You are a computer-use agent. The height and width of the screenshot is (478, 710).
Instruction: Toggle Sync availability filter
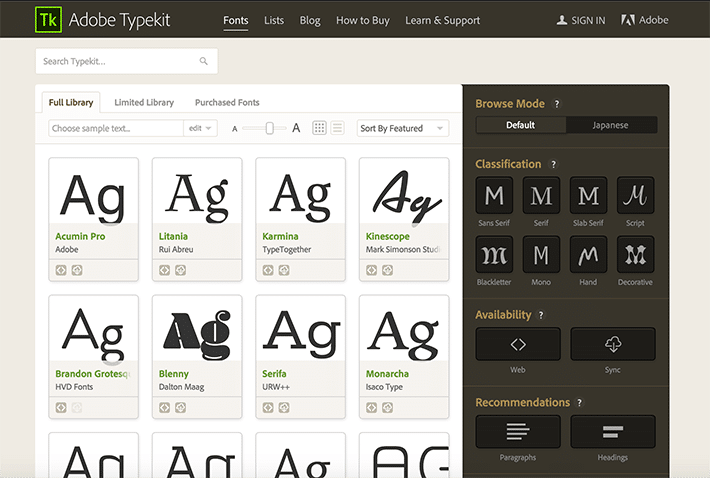pos(613,344)
